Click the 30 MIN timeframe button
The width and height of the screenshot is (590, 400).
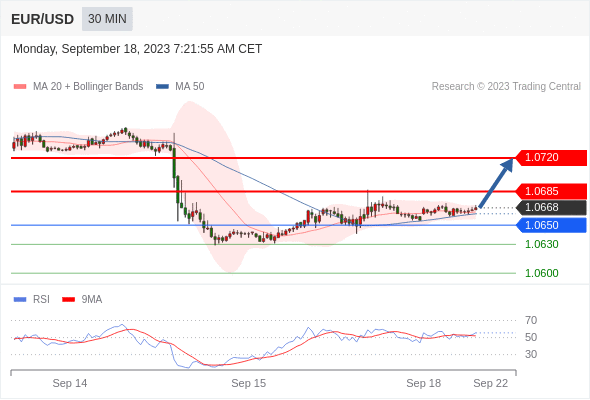pos(107,18)
